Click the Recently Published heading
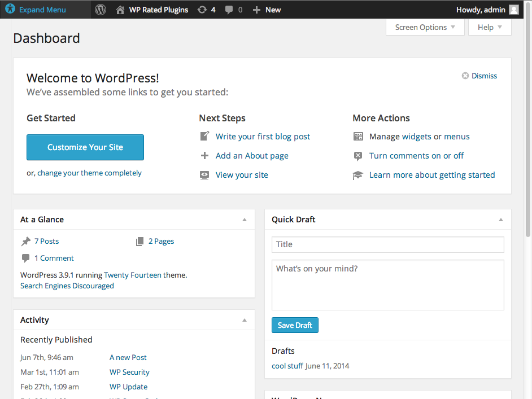 (x=56, y=340)
